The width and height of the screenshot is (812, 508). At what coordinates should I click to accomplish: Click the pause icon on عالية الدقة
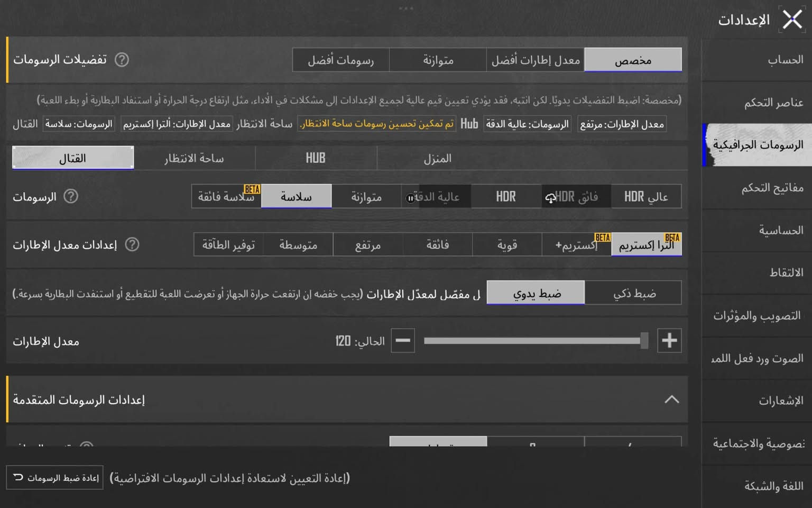coord(410,198)
